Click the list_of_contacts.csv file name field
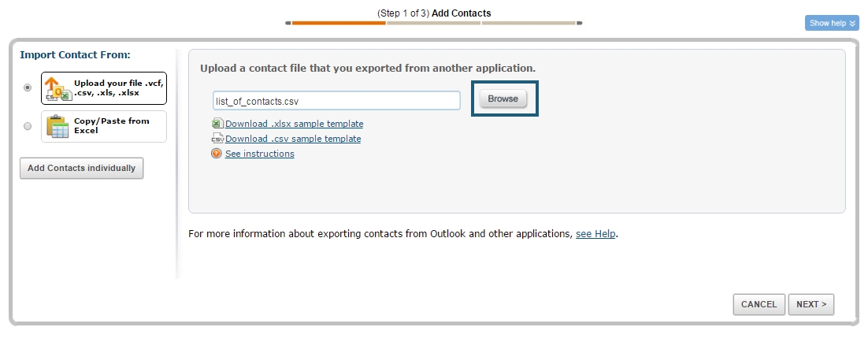The width and height of the screenshot is (868, 342). (336, 101)
